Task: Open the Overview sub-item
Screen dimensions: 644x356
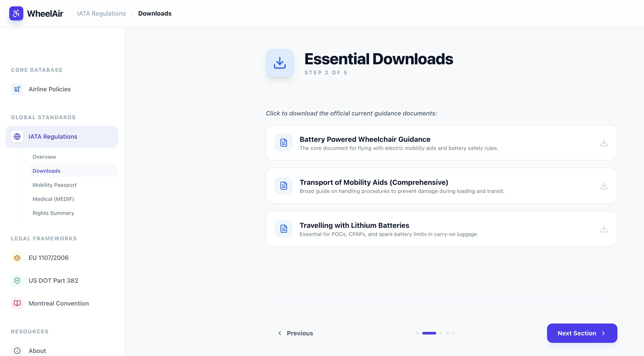Action: click(44, 157)
